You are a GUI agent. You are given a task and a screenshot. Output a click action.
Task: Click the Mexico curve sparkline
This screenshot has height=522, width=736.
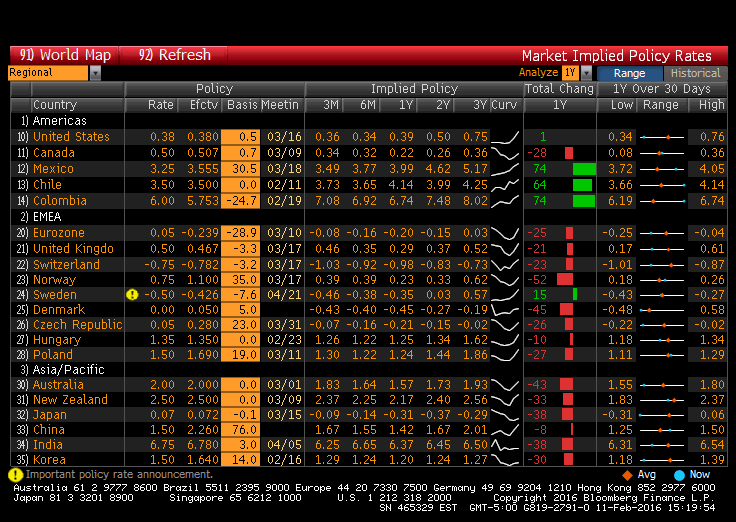(505, 169)
